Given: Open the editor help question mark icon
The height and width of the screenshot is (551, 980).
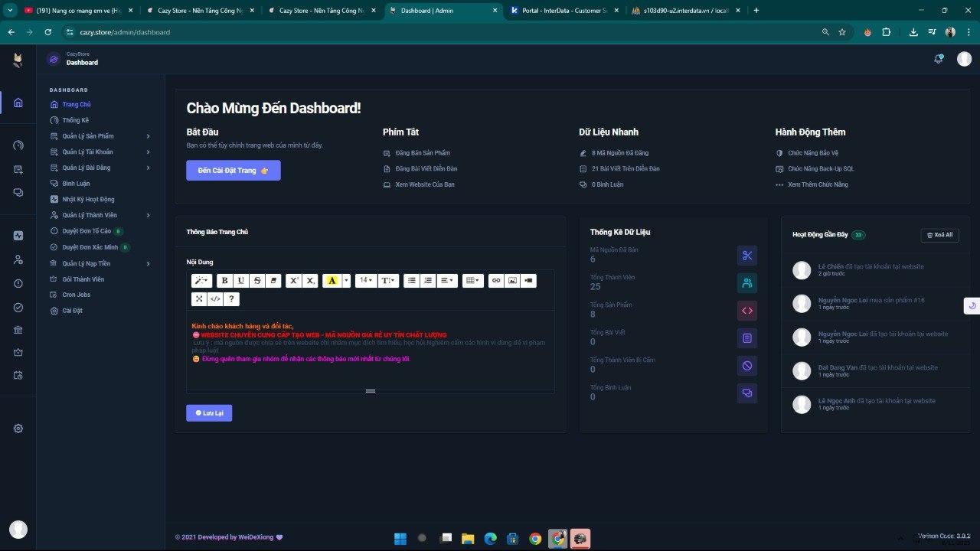Looking at the screenshot, I should [232, 299].
